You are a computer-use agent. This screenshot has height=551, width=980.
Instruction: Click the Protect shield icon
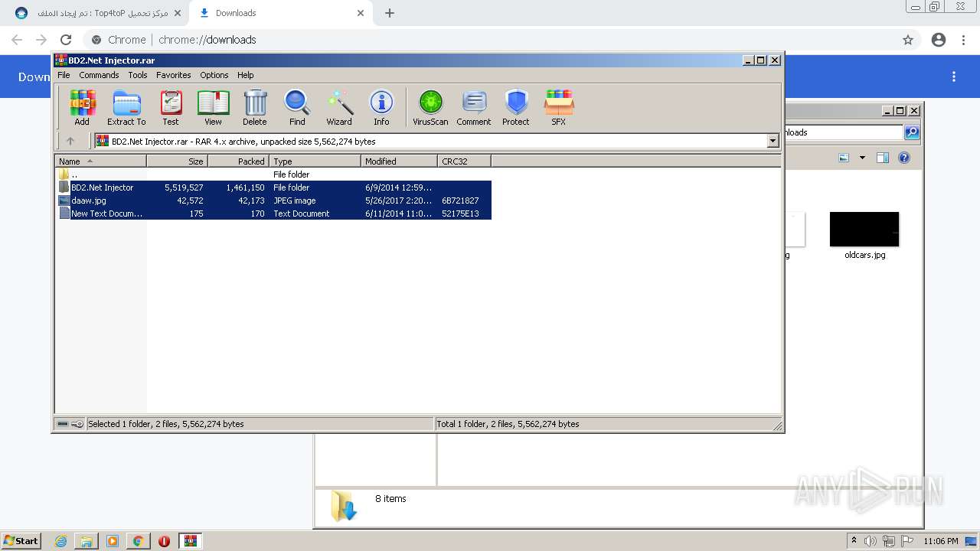coord(516,107)
